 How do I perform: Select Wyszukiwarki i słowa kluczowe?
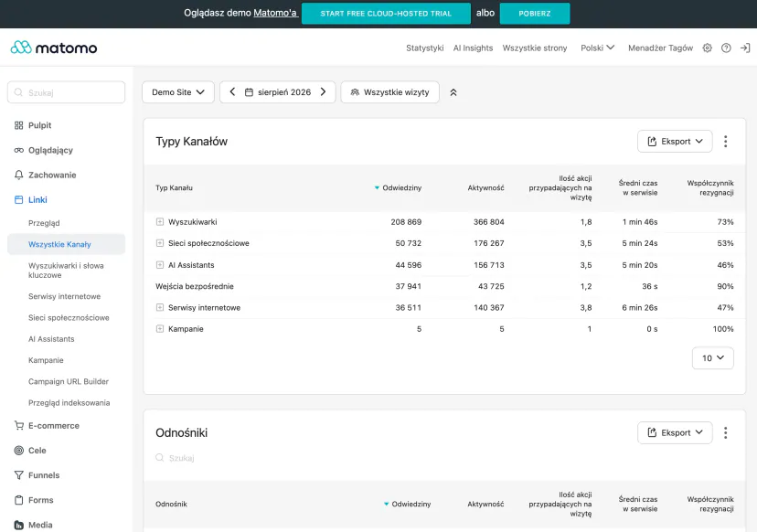pos(66,271)
